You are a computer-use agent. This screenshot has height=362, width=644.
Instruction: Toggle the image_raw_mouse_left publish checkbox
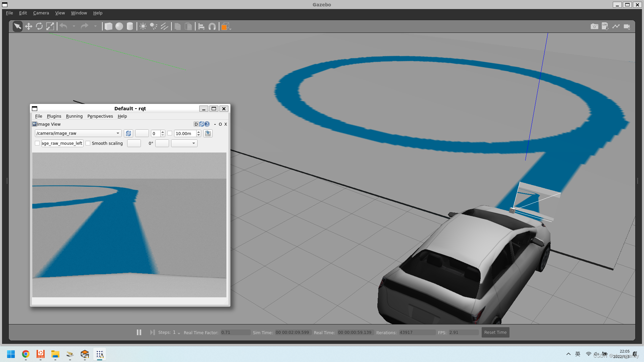pyautogui.click(x=37, y=143)
